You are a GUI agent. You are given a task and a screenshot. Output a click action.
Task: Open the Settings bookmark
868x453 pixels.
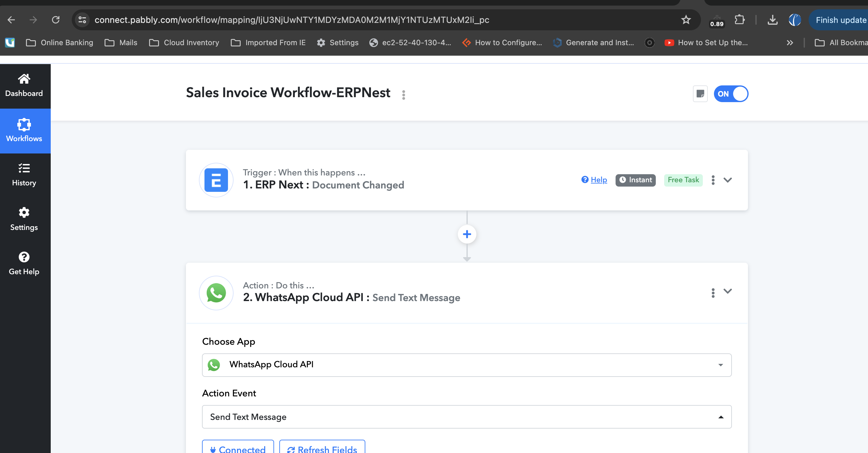tap(337, 42)
